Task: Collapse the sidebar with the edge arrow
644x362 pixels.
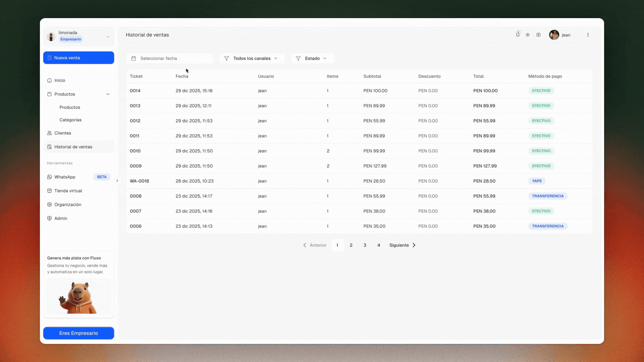Action: 117,181
